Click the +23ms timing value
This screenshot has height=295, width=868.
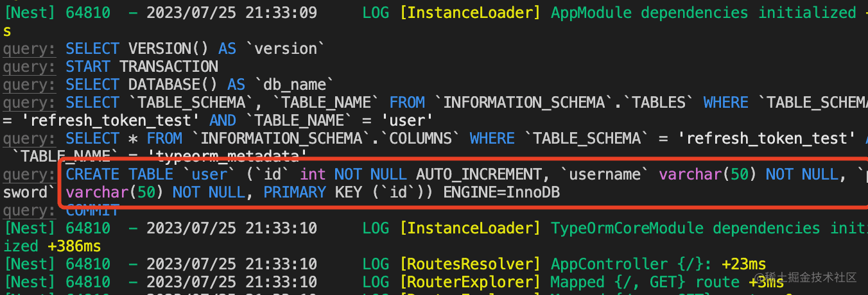(x=742, y=264)
